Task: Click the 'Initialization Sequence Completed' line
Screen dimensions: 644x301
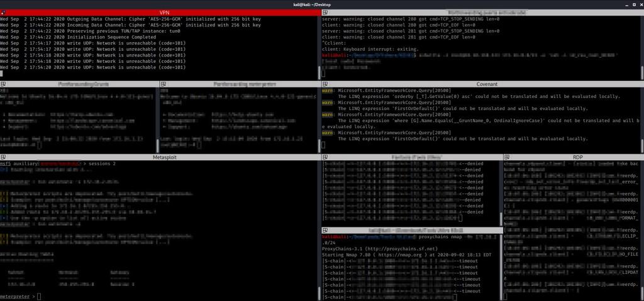Action: [77, 37]
